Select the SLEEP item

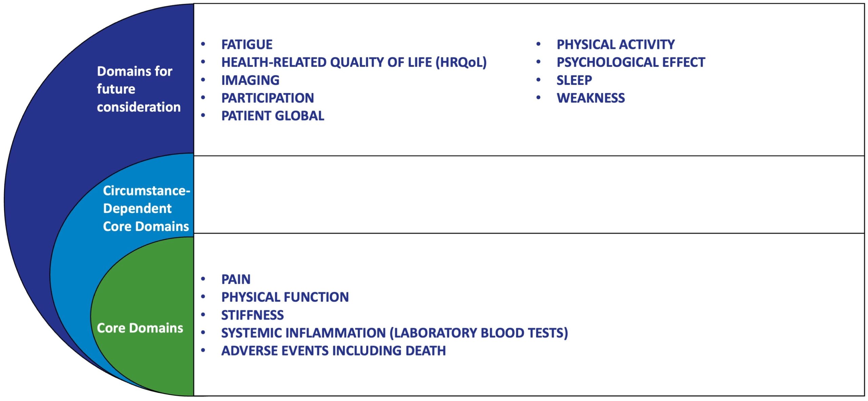point(574,80)
